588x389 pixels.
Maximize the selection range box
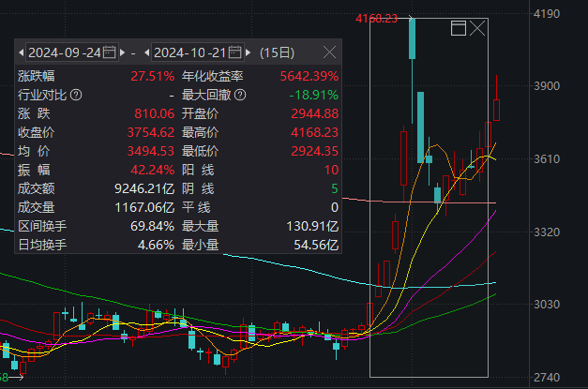click(x=459, y=28)
